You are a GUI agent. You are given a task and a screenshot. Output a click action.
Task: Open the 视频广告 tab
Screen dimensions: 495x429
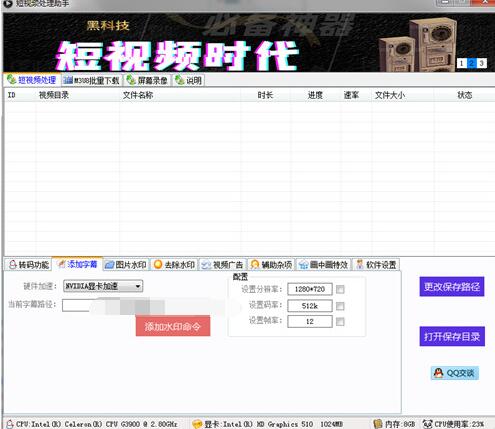pos(223,265)
